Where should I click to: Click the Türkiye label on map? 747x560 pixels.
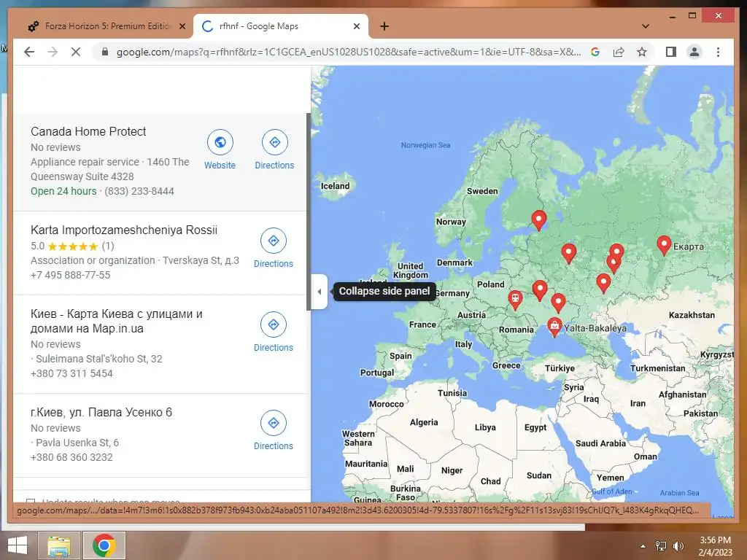560,368
